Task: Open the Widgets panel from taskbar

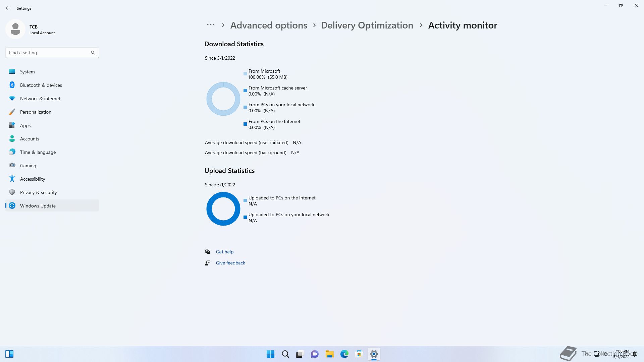Action: click(x=9, y=354)
